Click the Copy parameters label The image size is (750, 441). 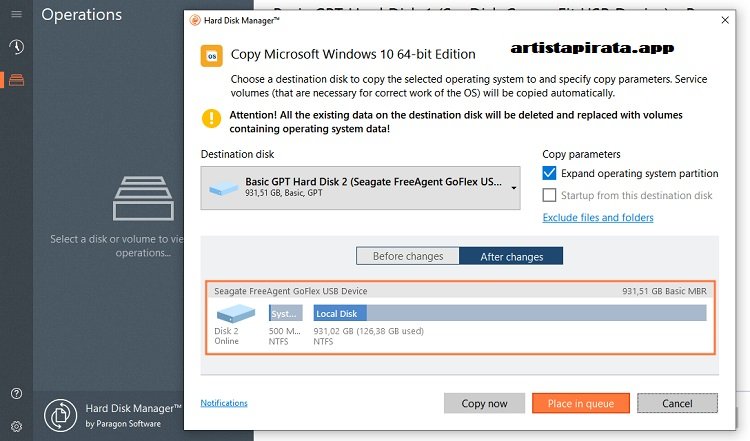(581, 154)
